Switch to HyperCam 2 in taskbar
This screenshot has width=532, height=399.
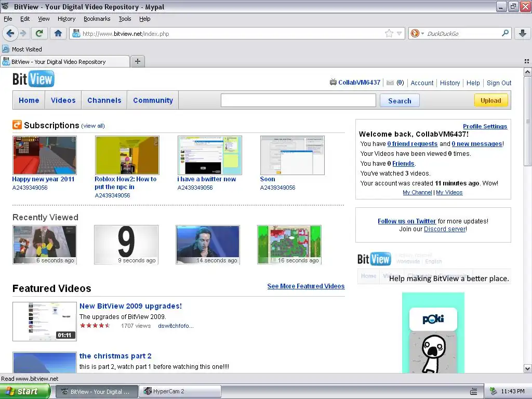tap(180, 391)
